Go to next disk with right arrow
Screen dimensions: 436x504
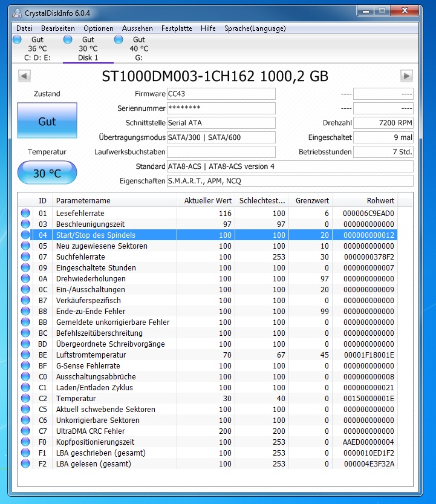[406, 76]
